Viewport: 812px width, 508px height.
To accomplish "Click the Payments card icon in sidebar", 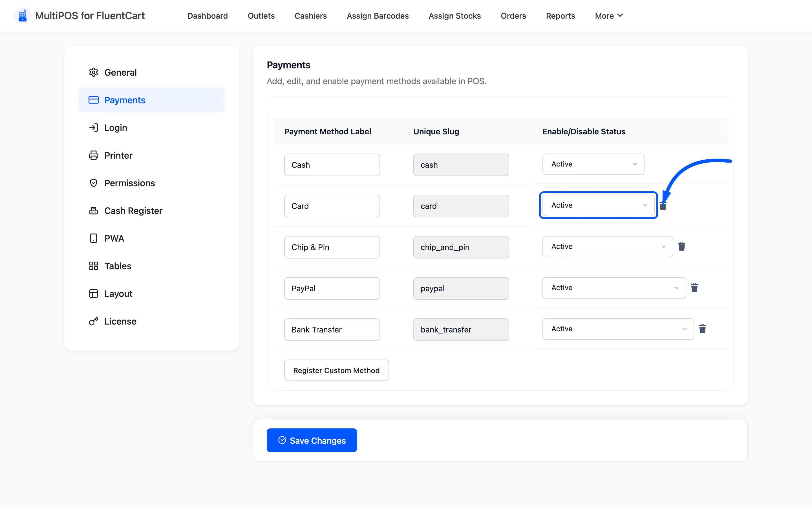I will tap(93, 100).
